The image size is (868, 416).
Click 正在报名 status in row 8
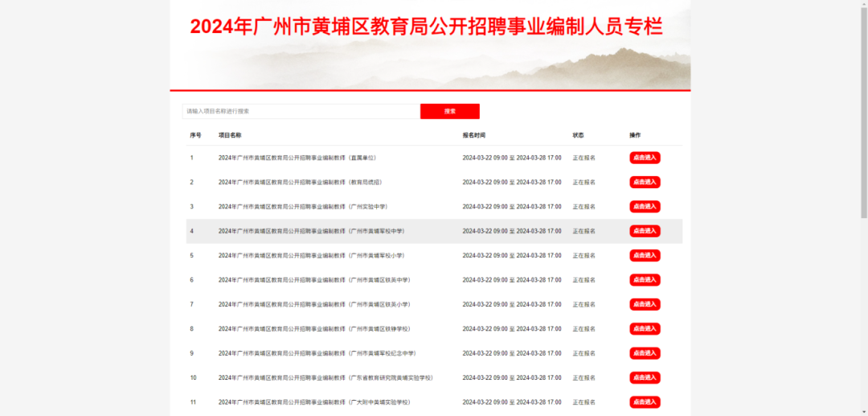[584, 328]
